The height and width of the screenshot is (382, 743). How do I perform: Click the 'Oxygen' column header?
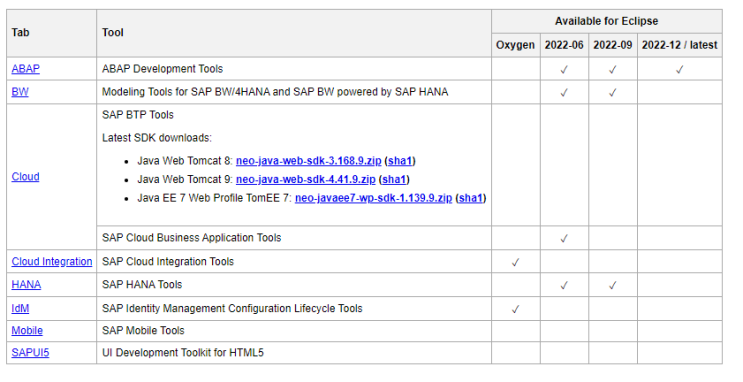coord(516,45)
